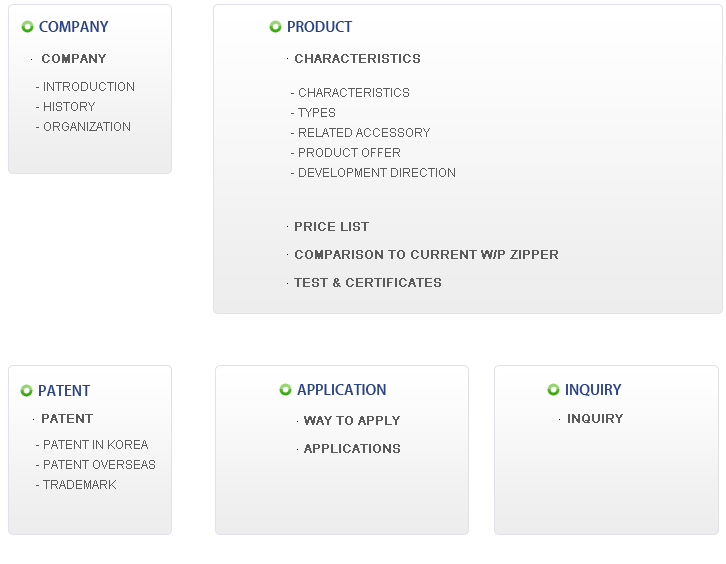Screen dimensions: 726x564
Task: Click the green circle icon beside INQUIRY heading
Action: (553, 390)
